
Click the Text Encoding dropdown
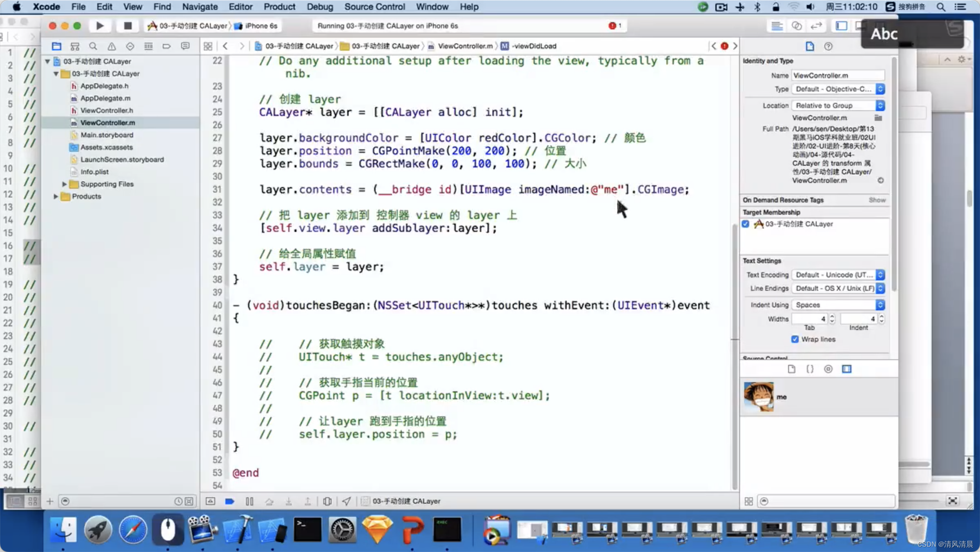point(837,274)
